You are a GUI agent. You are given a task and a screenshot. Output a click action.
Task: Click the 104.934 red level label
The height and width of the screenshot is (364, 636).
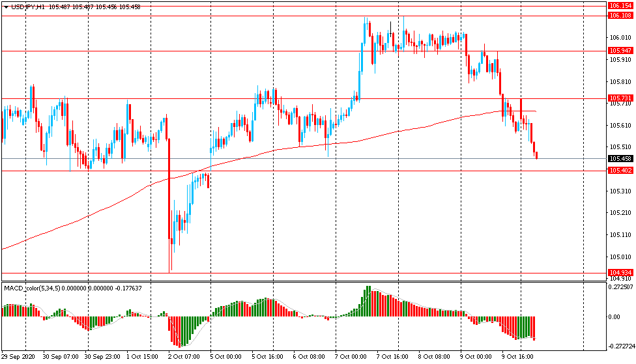(x=620, y=272)
